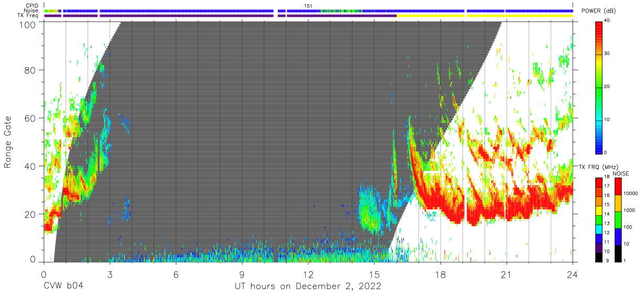Click the UT hours on December 2, 2022 title
The width and height of the screenshot is (644, 297).
click(308, 287)
